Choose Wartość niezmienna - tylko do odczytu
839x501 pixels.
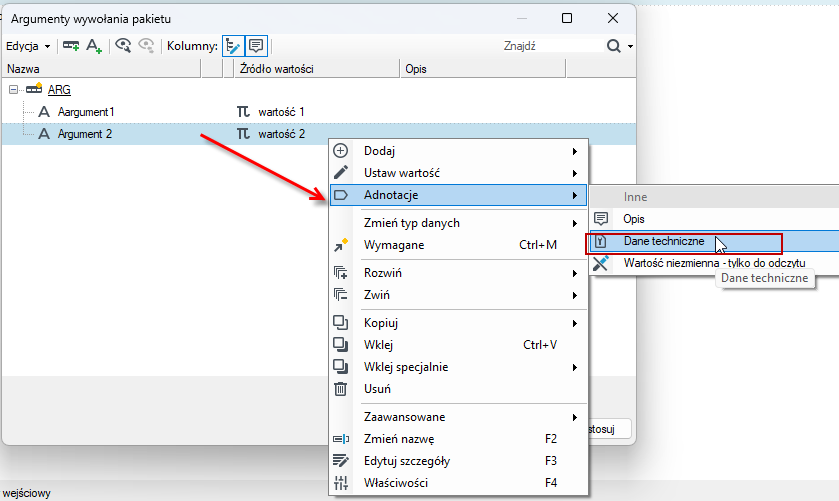pos(714,263)
